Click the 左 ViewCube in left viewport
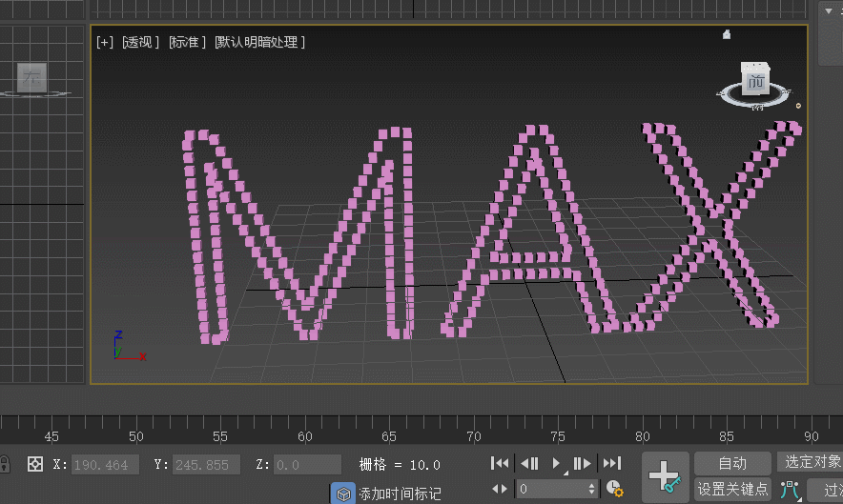 pos(31,77)
